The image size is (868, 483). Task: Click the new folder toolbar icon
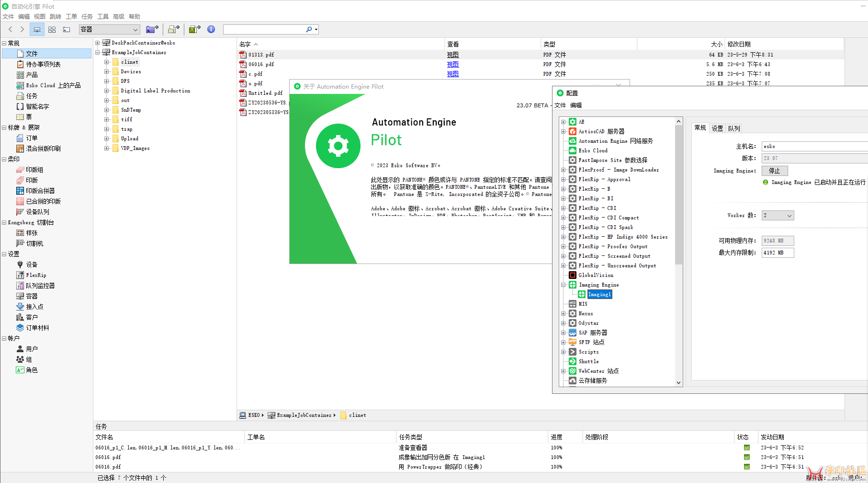(152, 29)
